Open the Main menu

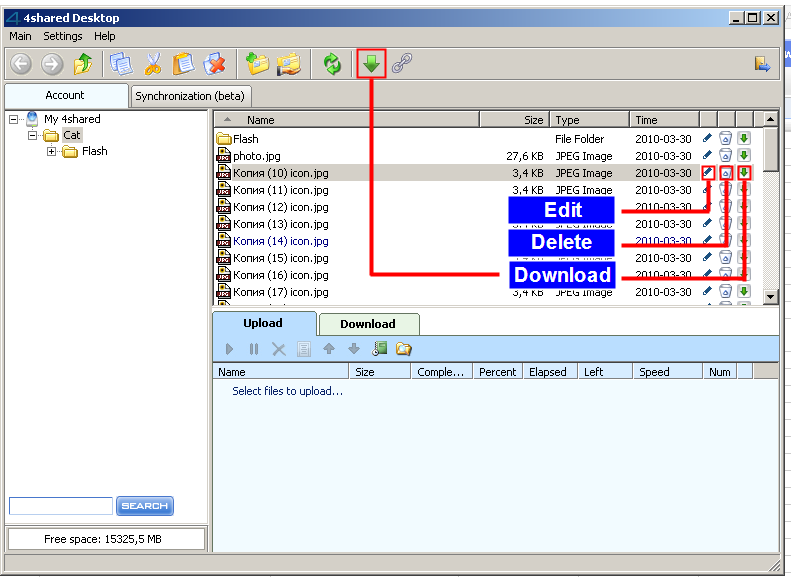coord(20,36)
